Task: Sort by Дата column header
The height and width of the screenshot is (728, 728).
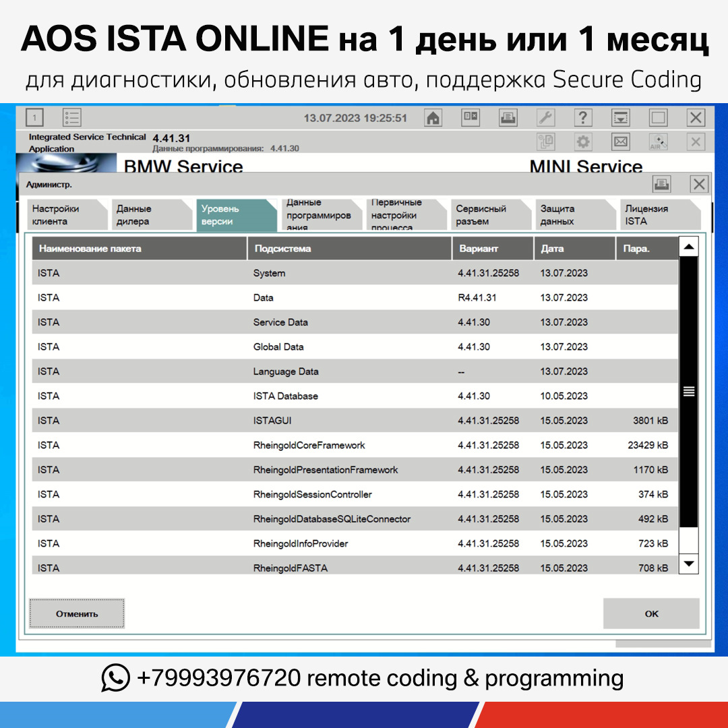Action: (x=575, y=248)
